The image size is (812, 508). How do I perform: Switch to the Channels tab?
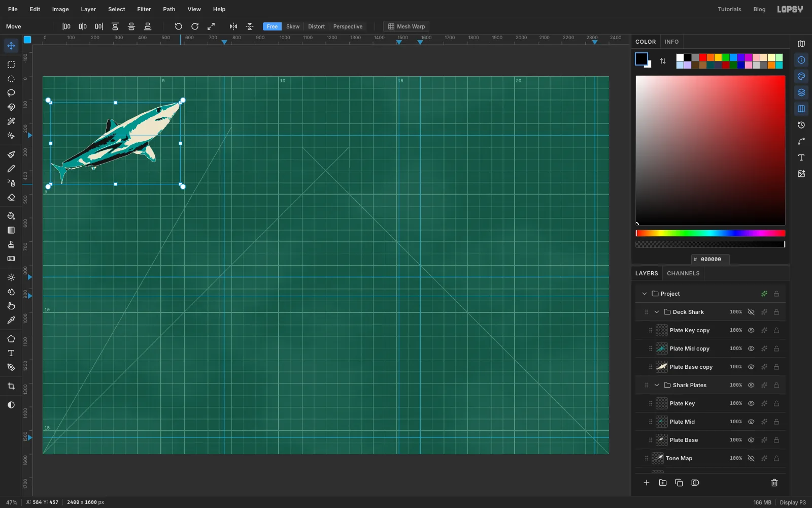point(683,273)
